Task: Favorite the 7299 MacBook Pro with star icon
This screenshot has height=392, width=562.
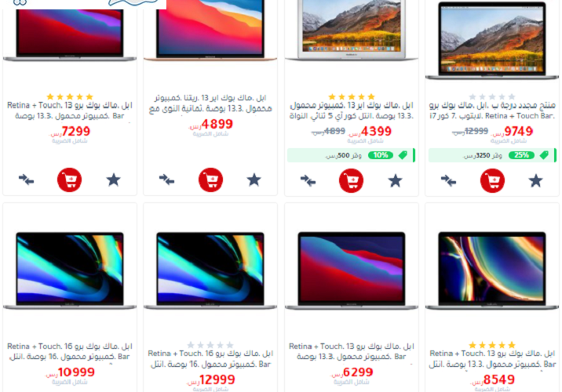Action: point(113,180)
